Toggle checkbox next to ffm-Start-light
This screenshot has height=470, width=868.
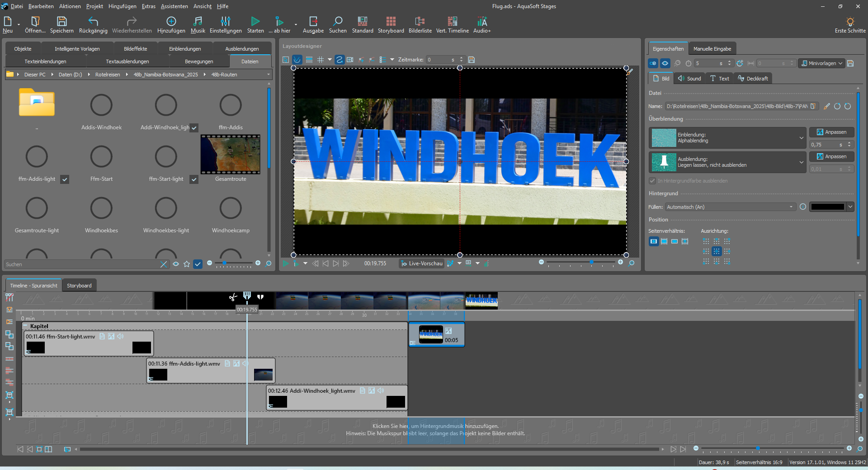(x=194, y=179)
